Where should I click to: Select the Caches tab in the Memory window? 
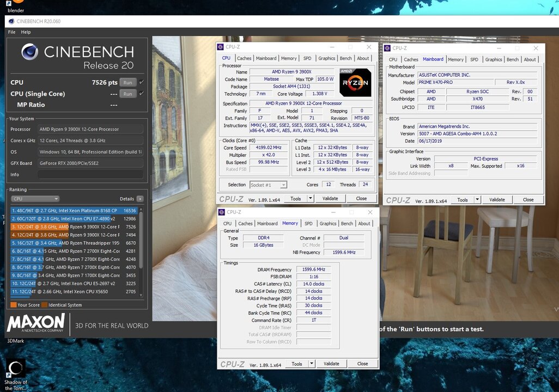(245, 223)
